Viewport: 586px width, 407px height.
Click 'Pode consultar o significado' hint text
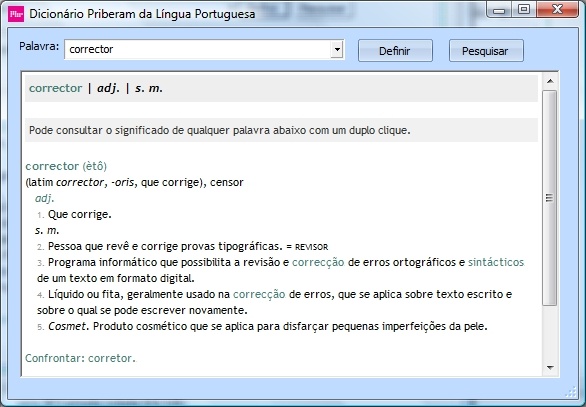coord(219,130)
